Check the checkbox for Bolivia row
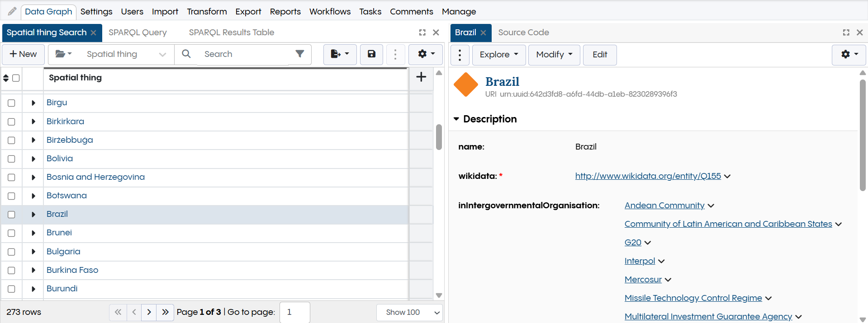Image resolution: width=868 pixels, height=323 pixels. [x=12, y=159]
